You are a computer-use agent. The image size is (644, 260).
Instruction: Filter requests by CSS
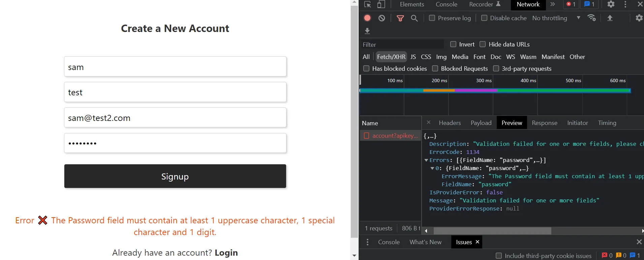[x=426, y=57]
